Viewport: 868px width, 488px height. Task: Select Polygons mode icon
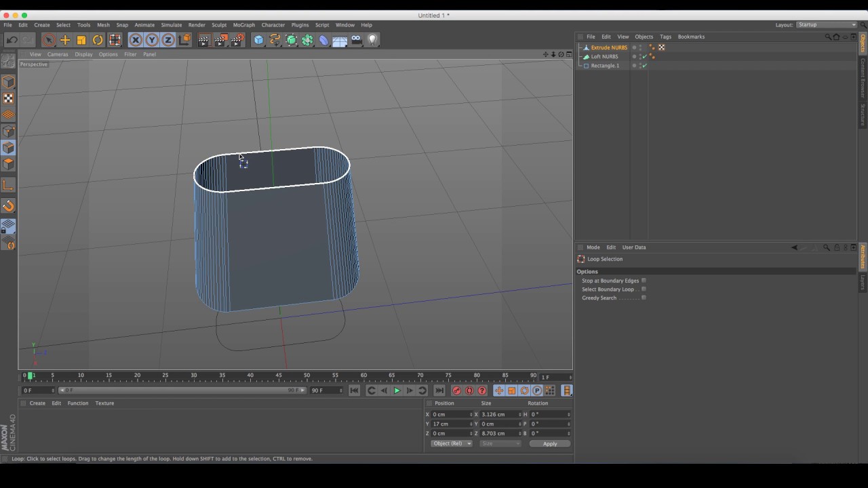(8, 164)
